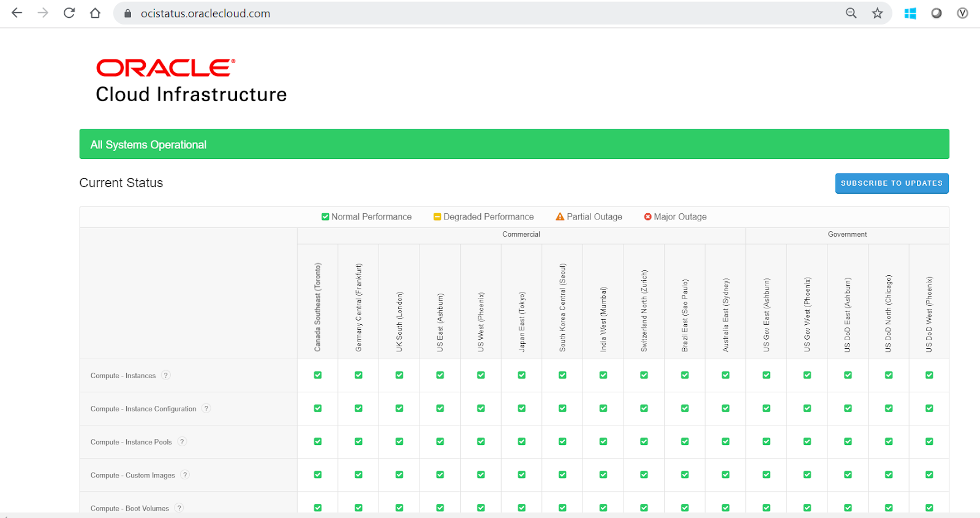The height and width of the screenshot is (518, 980).
Task: Click the Current Status heading
Action: coord(121,183)
